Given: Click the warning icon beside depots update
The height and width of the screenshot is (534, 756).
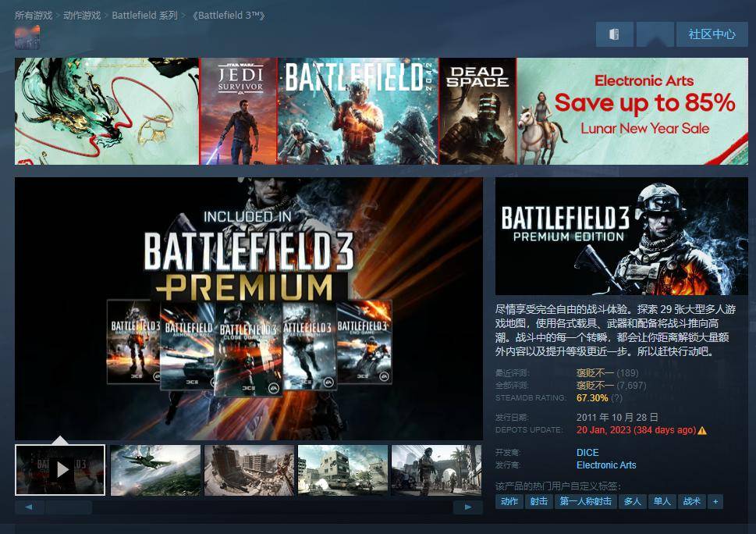Looking at the screenshot, I should 702,430.
